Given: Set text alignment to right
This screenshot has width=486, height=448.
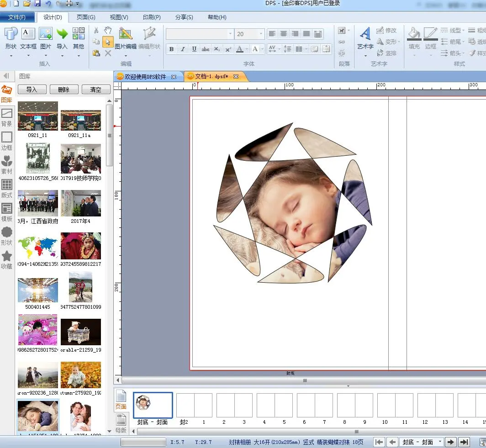Looking at the screenshot, I should coord(295,34).
